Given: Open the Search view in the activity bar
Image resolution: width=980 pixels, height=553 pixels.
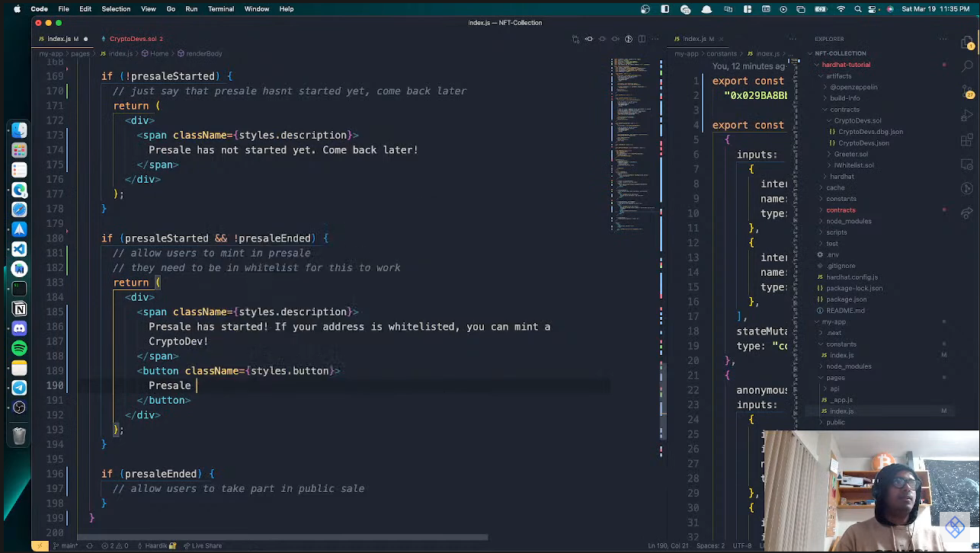Looking at the screenshot, I should [966, 67].
